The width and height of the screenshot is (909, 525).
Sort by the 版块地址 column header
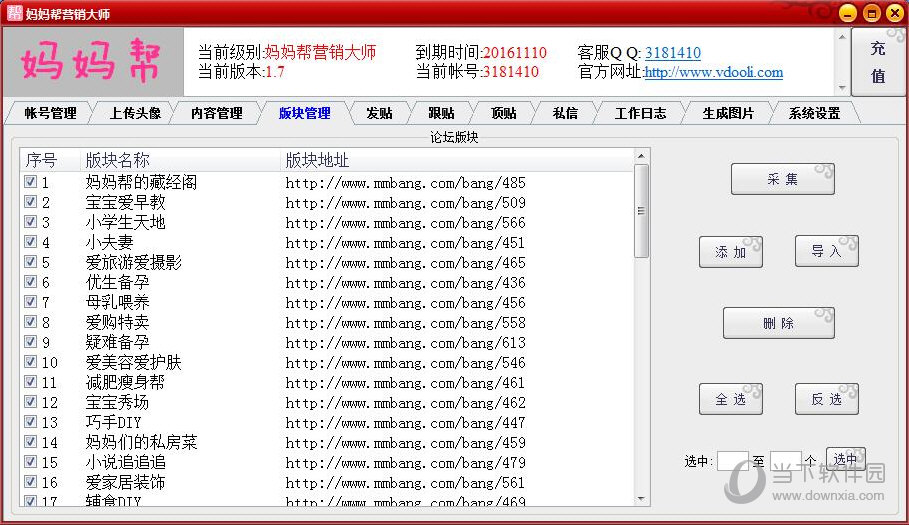[457, 160]
